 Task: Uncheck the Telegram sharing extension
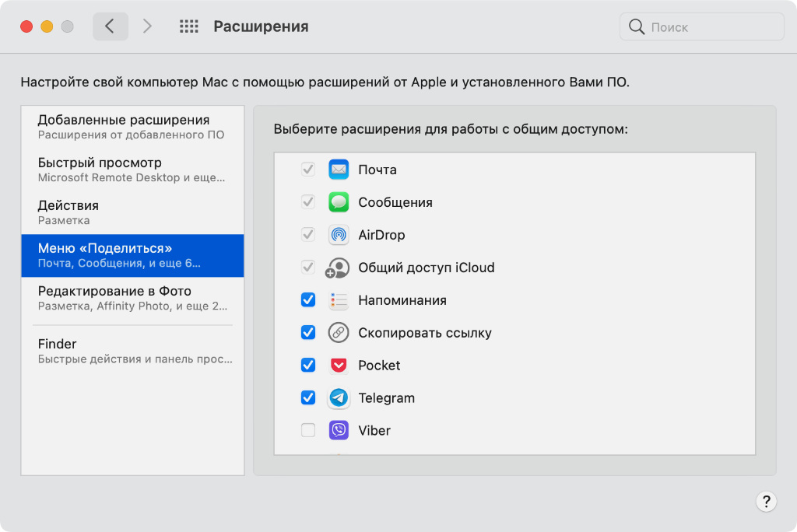pos(308,398)
